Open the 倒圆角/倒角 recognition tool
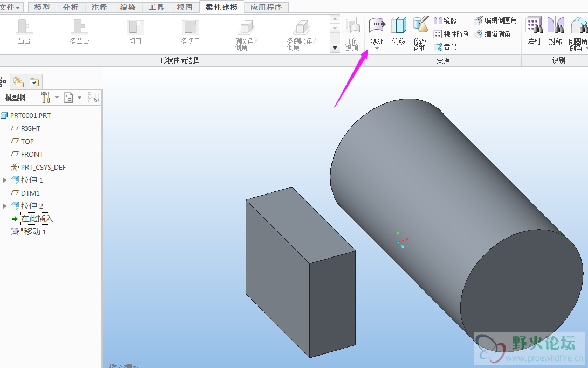The image size is (588, 368). click(578, 34)
